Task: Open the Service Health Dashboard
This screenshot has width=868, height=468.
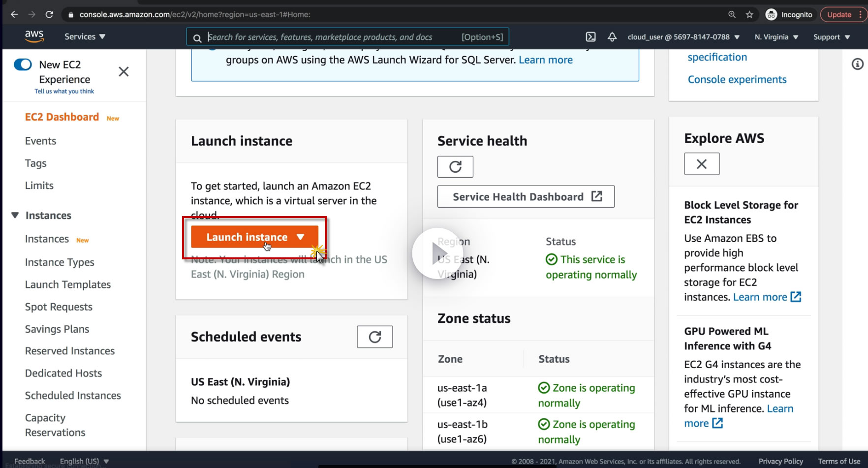Action: point(526,197)
